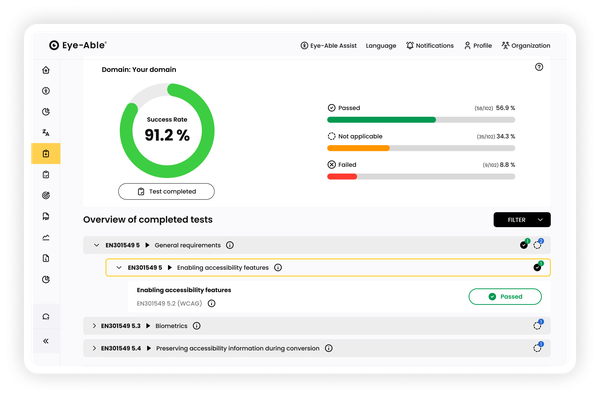Click the 34.3 % not applicable value

(x=506, y=136)
